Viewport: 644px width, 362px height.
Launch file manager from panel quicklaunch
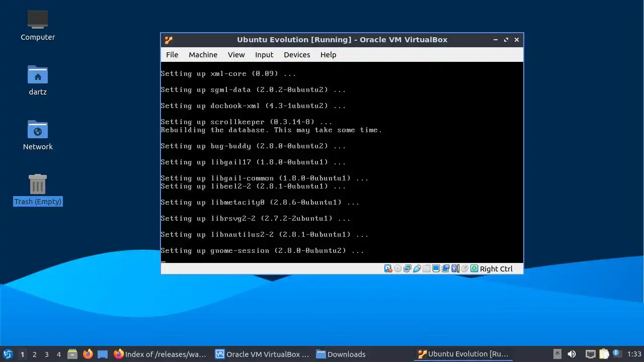[x=72, y=354]
